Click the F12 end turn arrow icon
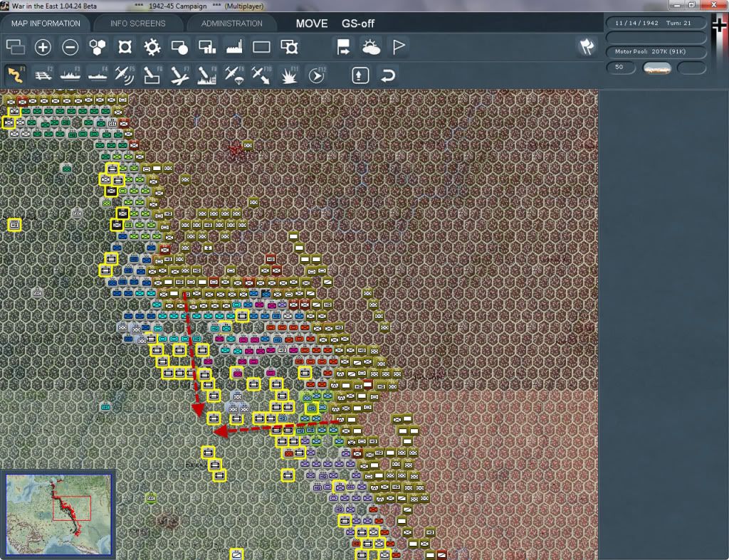Image resolution: width=729 pixels, height=560 pixels. (317, 75)
